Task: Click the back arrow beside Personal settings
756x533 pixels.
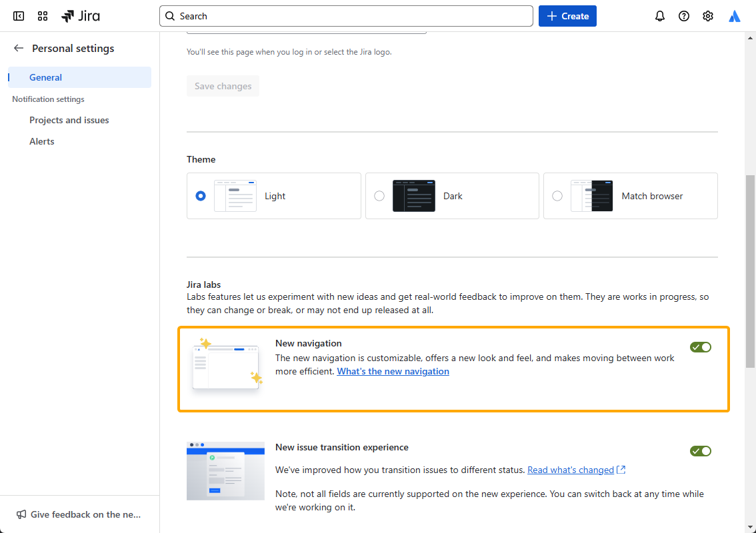Action: click(18, 48)
